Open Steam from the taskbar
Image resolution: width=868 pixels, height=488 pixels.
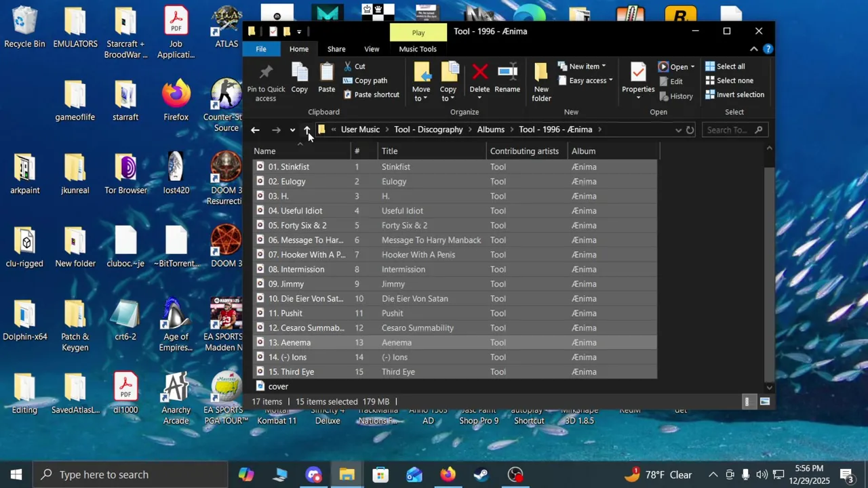click(x=481, y=474)
